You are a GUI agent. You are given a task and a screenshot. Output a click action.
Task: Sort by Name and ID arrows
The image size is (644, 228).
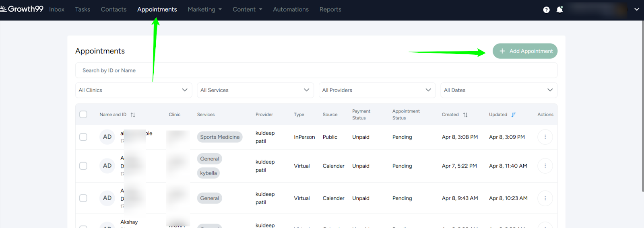click(133, 115)
